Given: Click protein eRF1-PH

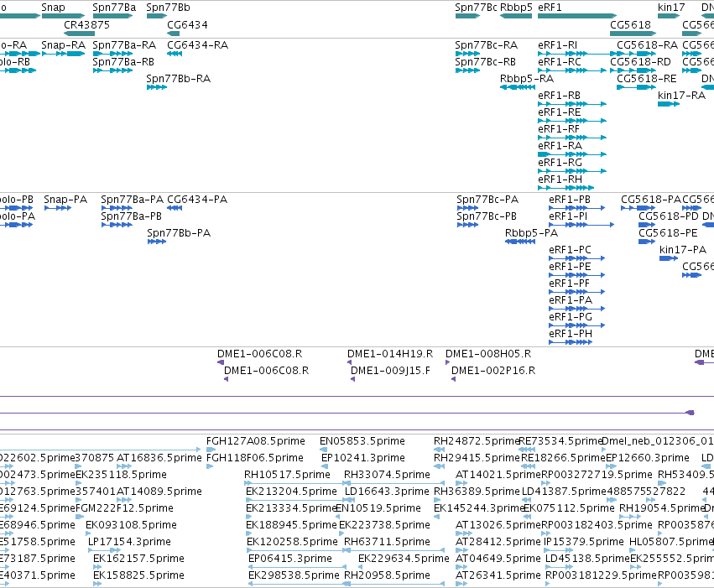Looking at the screenshot, I should pos(571,342).
